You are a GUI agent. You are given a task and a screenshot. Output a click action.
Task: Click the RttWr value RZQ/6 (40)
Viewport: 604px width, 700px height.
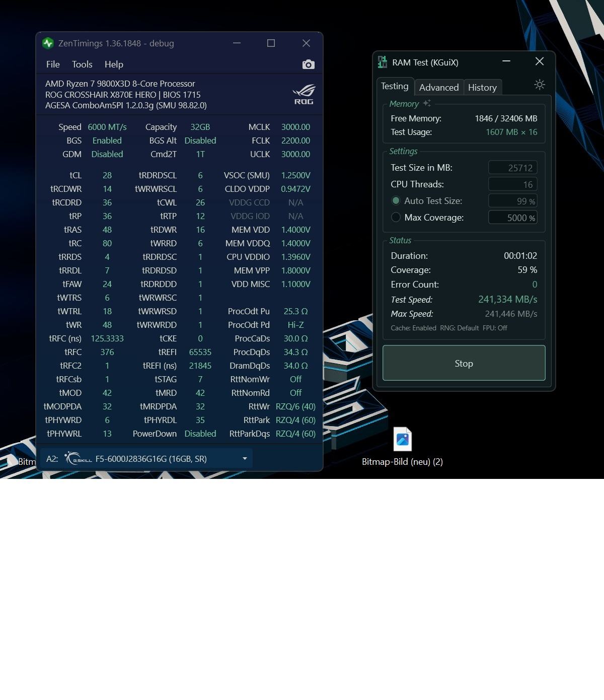295,406
